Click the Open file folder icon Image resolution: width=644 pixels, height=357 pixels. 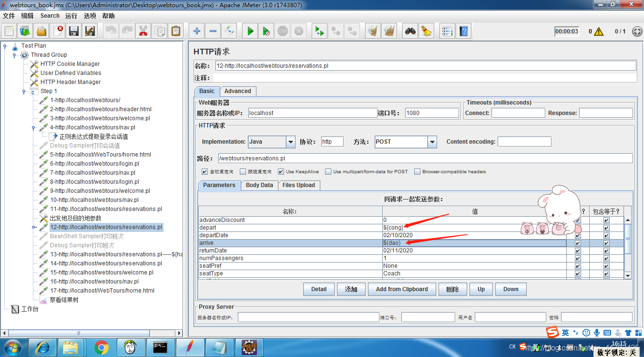point(41,31)
